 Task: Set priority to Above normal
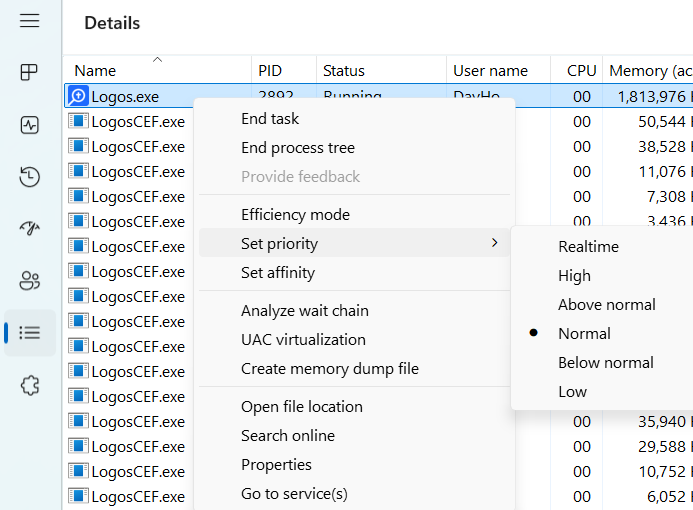606,304
